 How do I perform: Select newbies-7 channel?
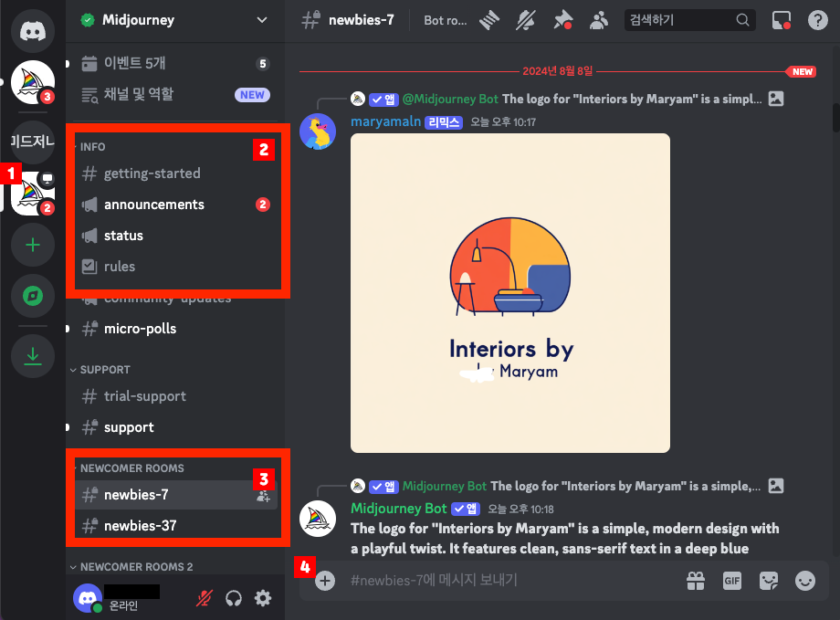175,495
